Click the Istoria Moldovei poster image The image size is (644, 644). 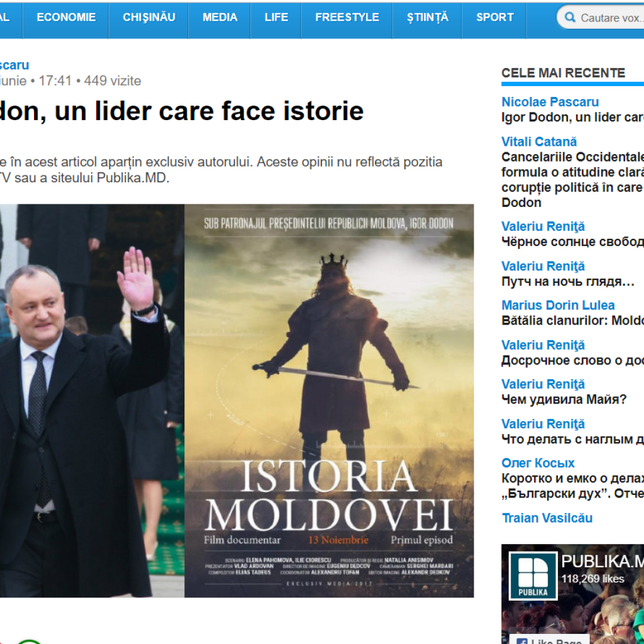point(329,401)
